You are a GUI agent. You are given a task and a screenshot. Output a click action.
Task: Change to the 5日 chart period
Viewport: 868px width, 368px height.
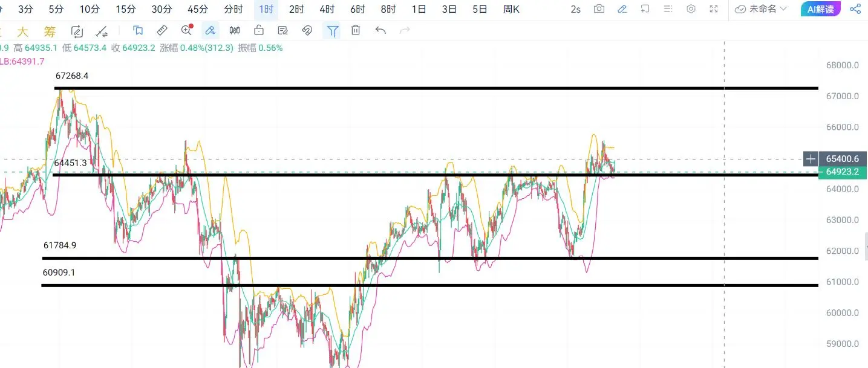[x=480, y=9]
